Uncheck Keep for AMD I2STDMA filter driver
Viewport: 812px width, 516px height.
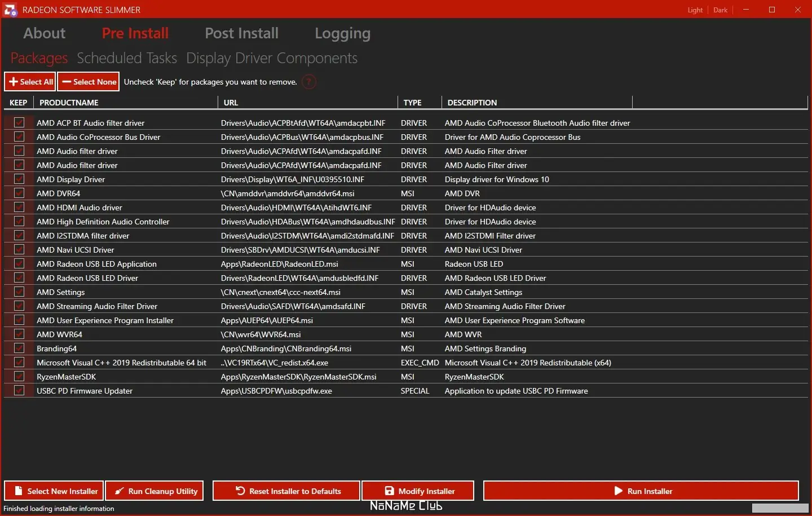coord(19,235)
